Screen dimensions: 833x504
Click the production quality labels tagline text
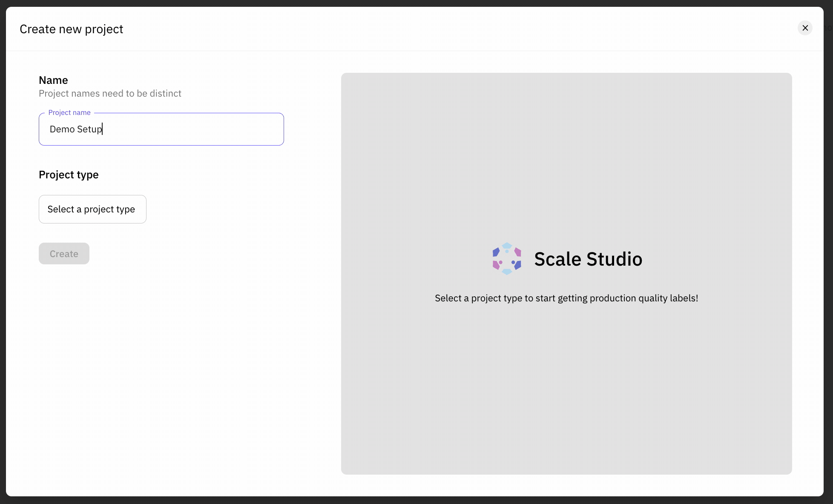coord(566,298)
